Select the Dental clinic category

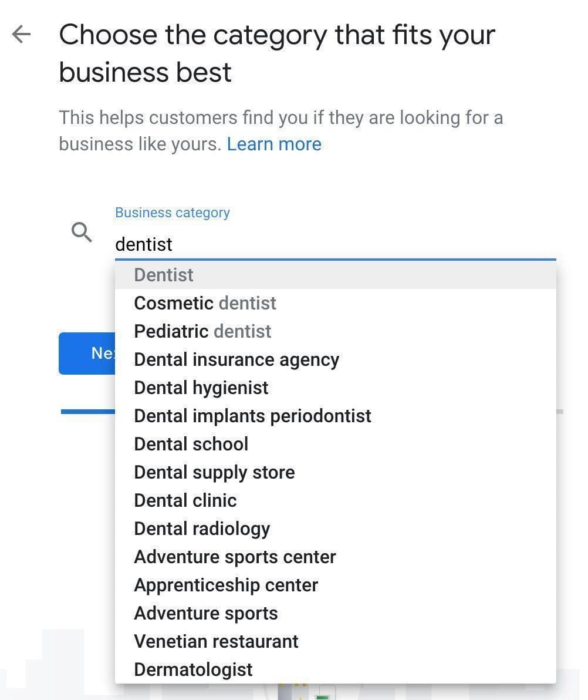point(185,500)
